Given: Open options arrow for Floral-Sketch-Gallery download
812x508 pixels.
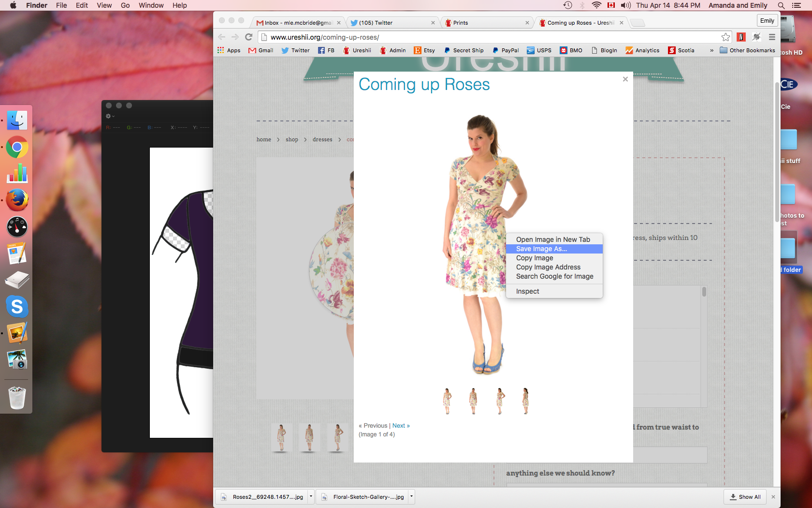Looking at the screenshot, I should click(x=411, y=497).
